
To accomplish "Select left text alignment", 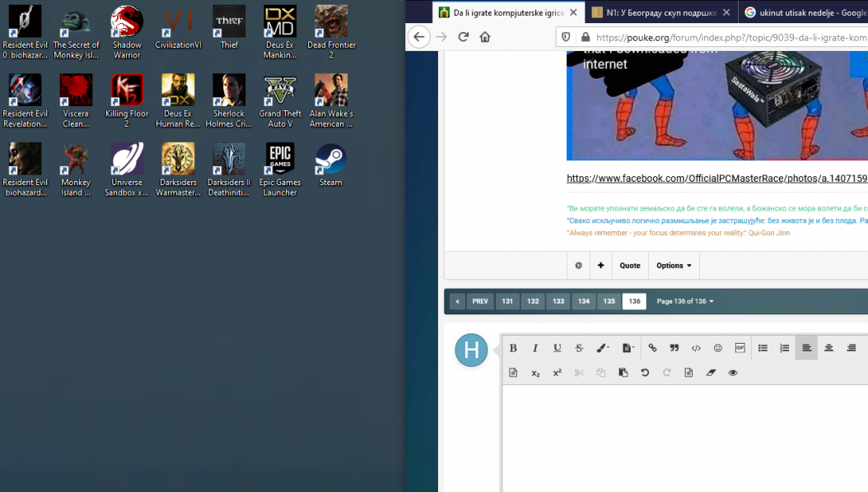I will (x=806, y=348).
